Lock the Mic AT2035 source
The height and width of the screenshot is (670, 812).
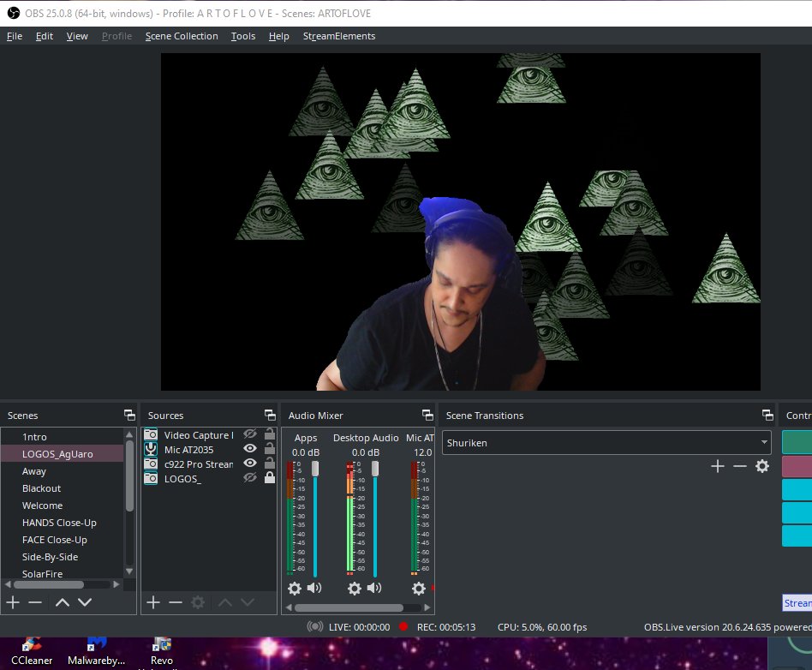[270, 448]
